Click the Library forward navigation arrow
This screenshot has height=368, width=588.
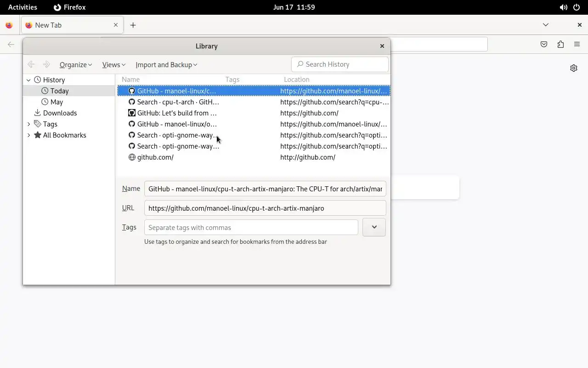point(46,65)
